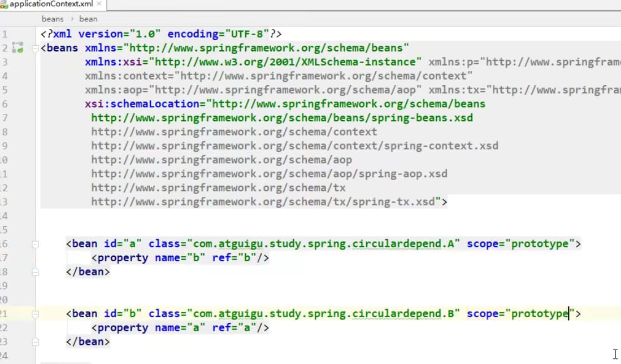Screen dimensions: 621x364
Task: Click the </bean> closing tag on line 23
Action: coord(88,342)
